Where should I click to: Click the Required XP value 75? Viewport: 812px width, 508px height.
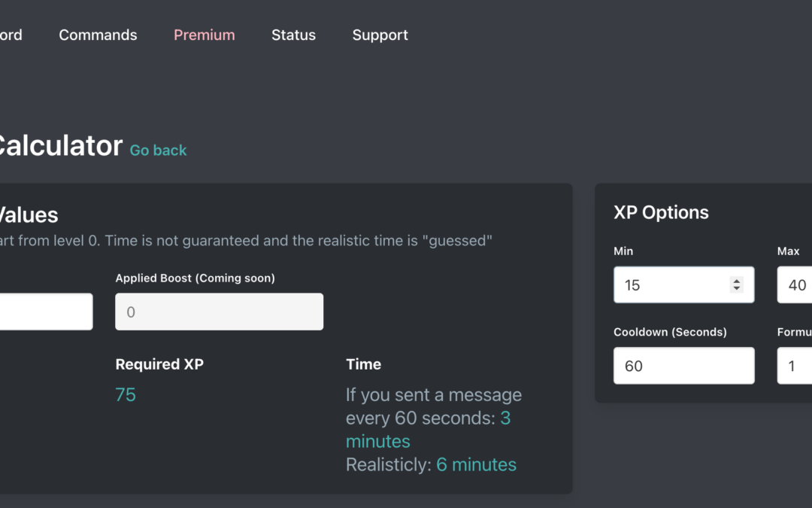(126, 395)
